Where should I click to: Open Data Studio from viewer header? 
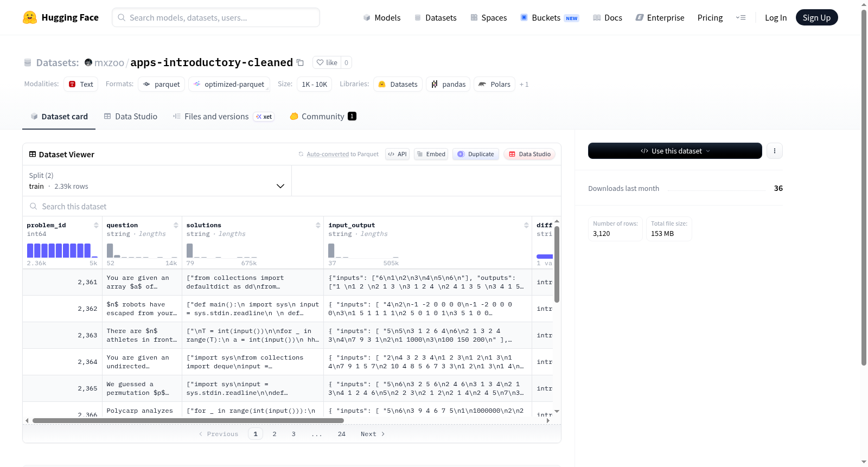[529, 154]
